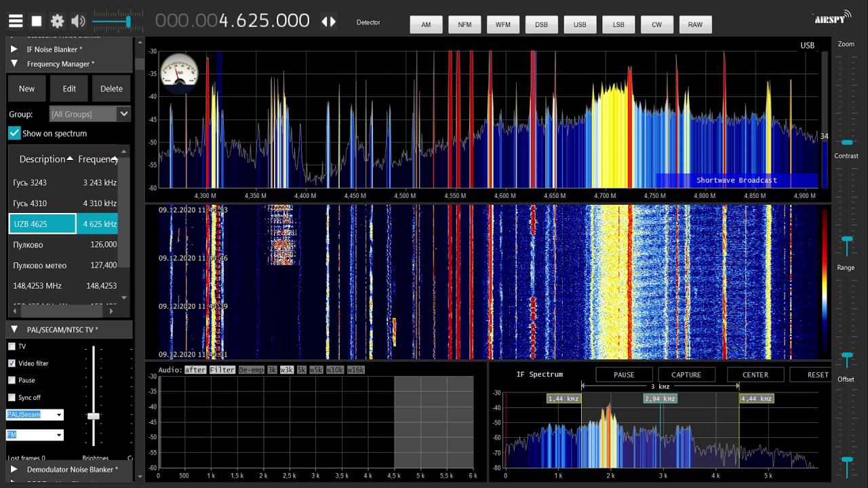
Task: Sort the list by Description column arrow
Action: (x=70, y=159)
